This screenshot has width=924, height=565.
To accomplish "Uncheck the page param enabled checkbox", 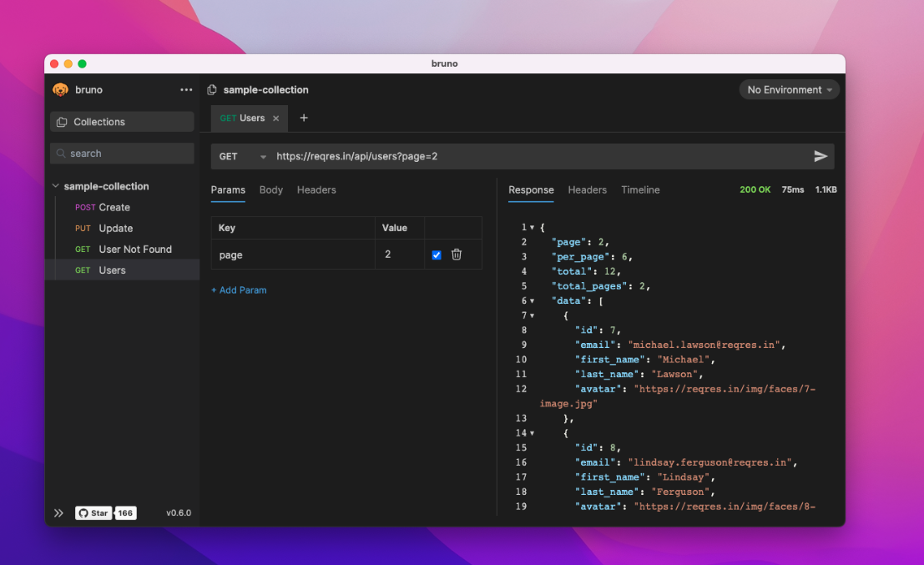I will pos(436,255).
